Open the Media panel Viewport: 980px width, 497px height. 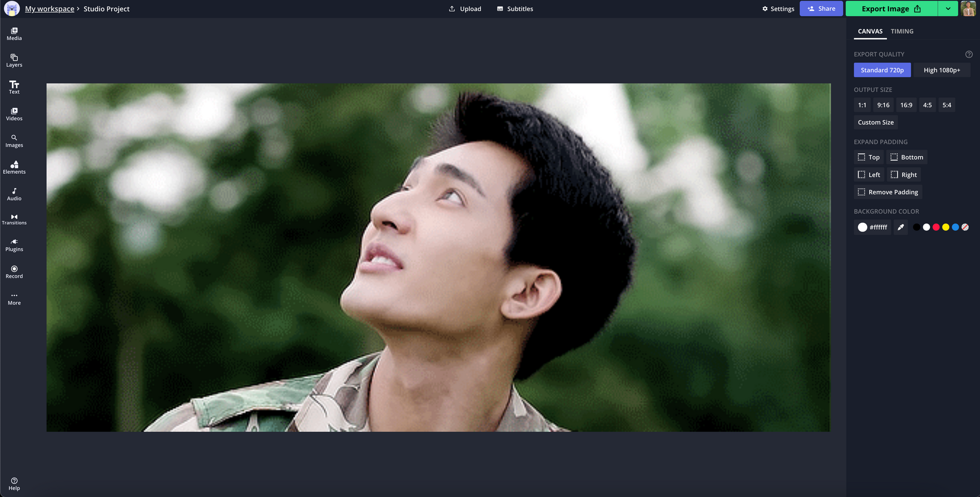point(14,34)
